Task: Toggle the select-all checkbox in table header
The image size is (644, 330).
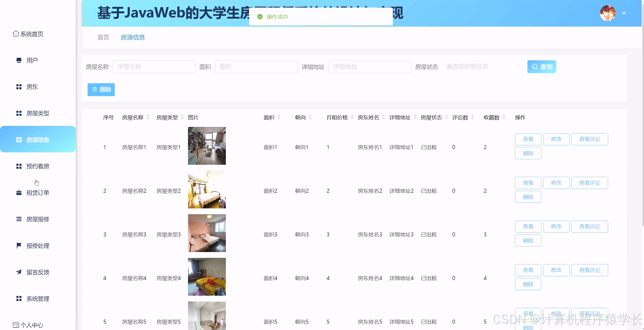Action: 87,117
